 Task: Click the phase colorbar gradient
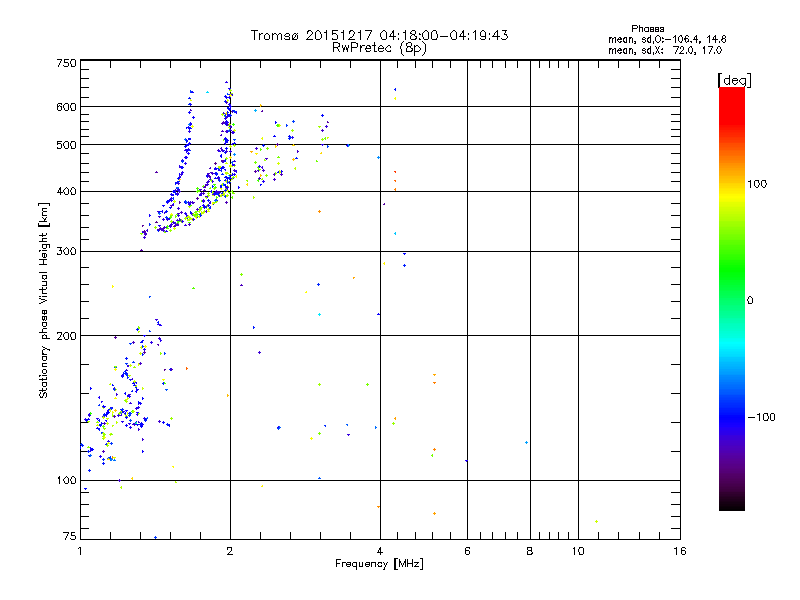[732, 298]
